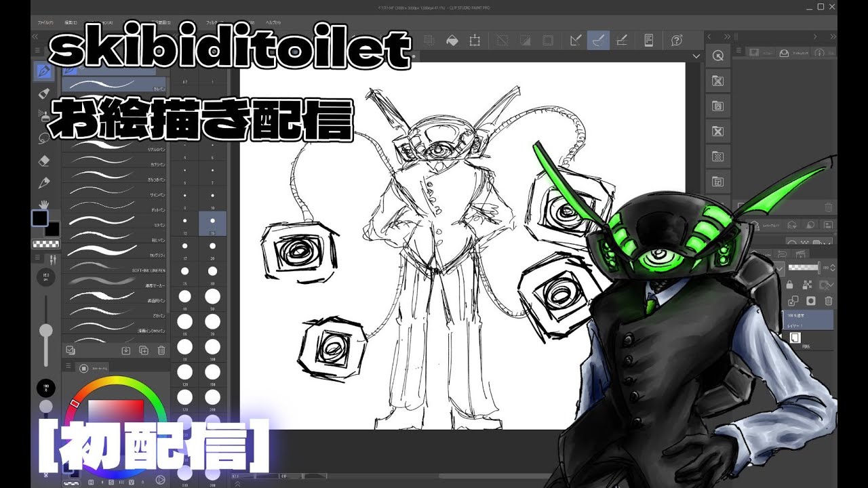Click the duplicate sub tool icon
The height and width of the screenshot is (488, 868).
coord(143,350)
